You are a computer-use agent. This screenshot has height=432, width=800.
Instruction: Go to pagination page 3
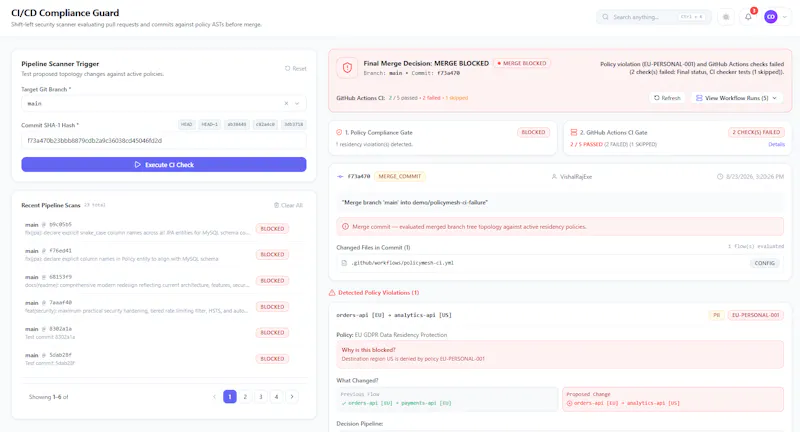pyautogui.click(x=261, y=397)
